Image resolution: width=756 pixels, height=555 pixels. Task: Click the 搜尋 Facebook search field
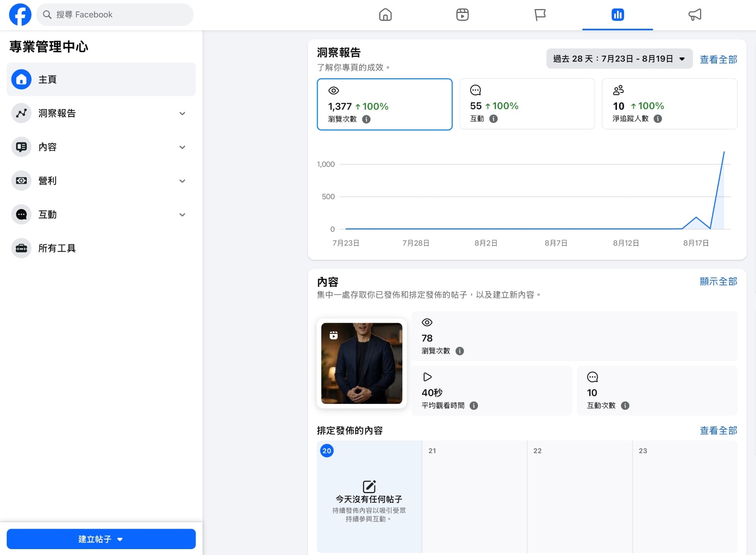pyautogui.click(x=115, y=15)
